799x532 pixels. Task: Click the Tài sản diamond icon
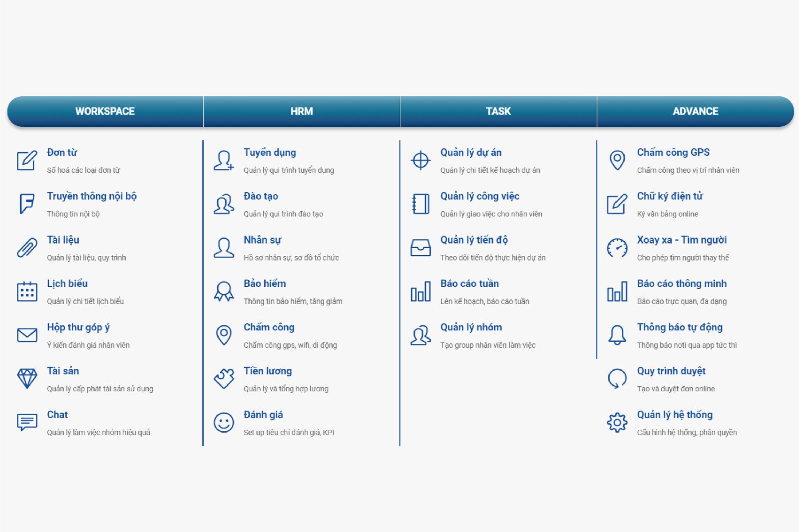(27, 379)
